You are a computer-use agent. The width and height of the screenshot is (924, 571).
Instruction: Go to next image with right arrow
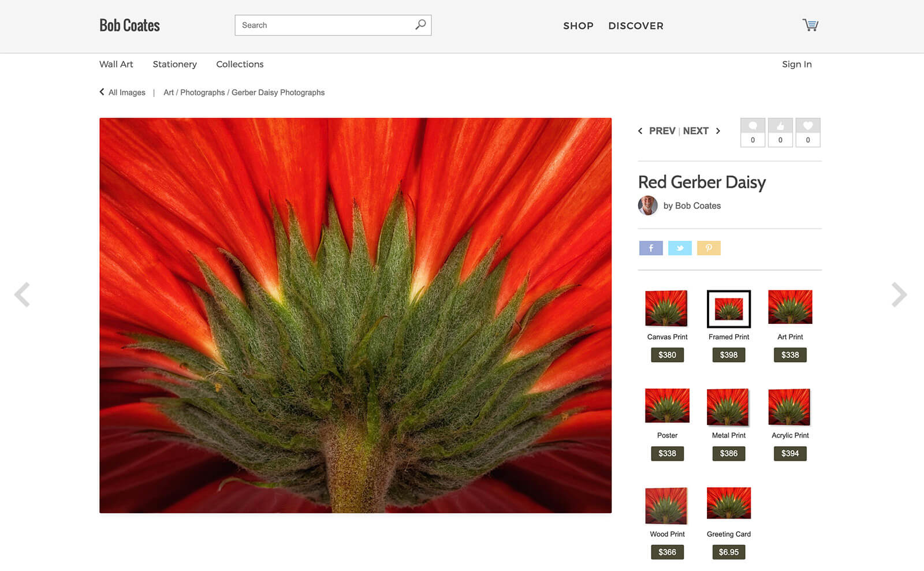(x=899, y=294)
